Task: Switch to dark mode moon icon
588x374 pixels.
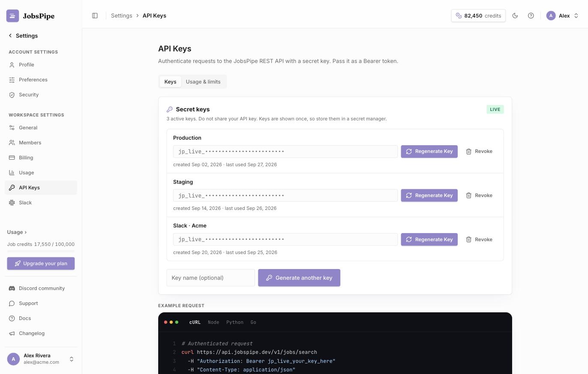Action: tap(515, 15)
